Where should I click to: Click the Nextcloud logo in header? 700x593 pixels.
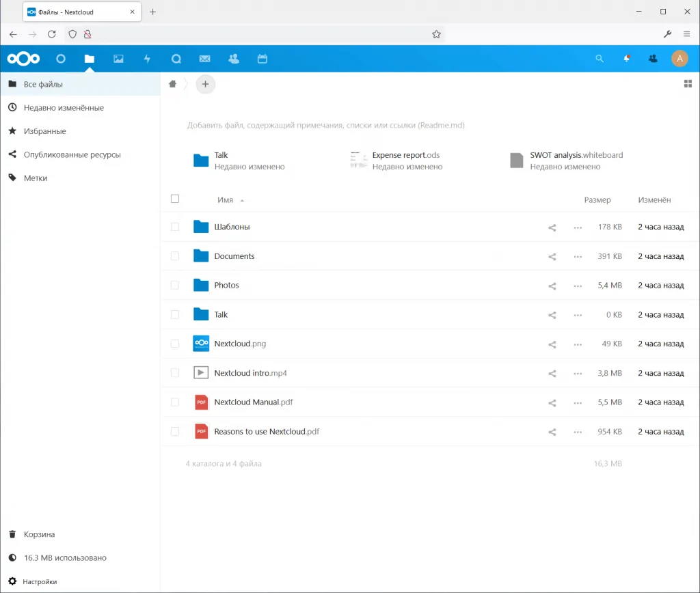coord(23,59)
